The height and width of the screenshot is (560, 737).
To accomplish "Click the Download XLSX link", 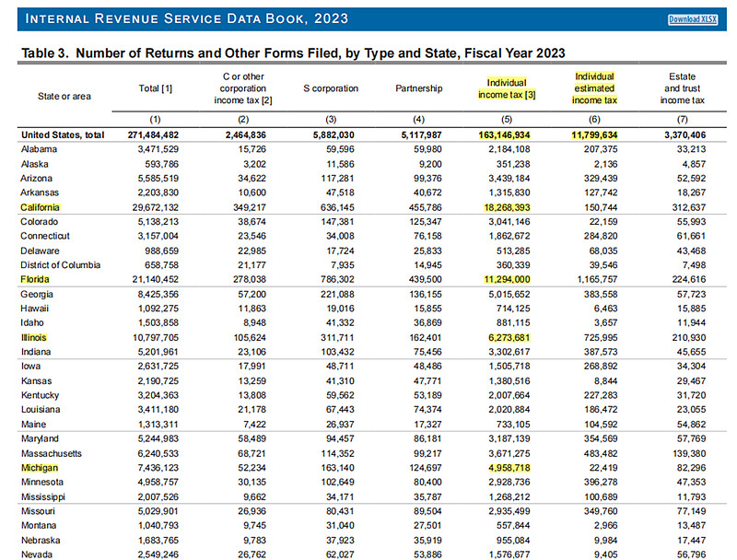I will point(693,19).
